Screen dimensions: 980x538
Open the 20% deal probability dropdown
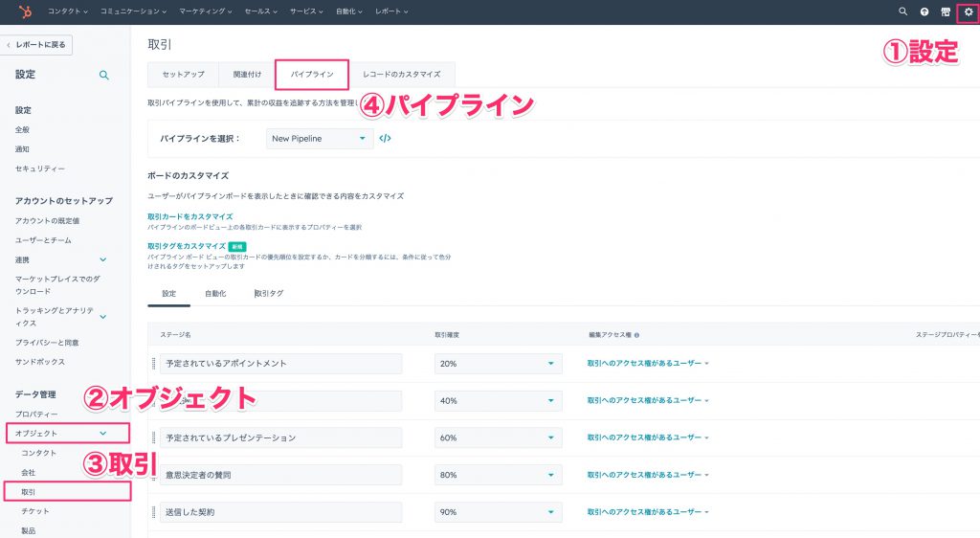pyautogui.click(x=498, y=363)
